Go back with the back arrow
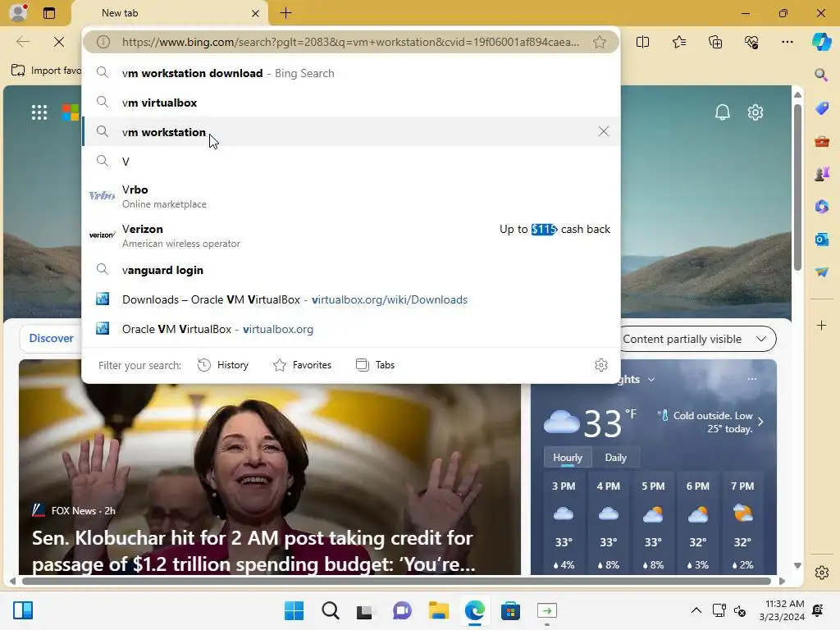The height and width of the screenshot is (630, 840). tap(22, 42)
